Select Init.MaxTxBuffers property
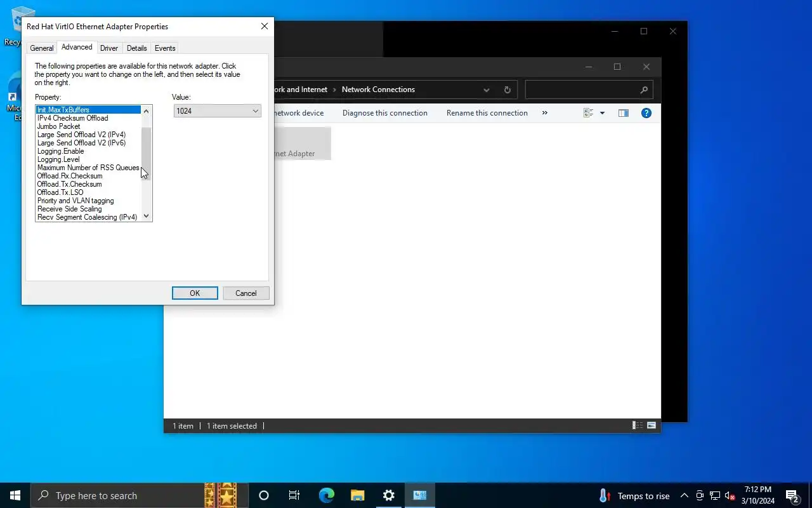Image resolution: width=812 pixels, height=508 pixels. click(x=88, y=110)
